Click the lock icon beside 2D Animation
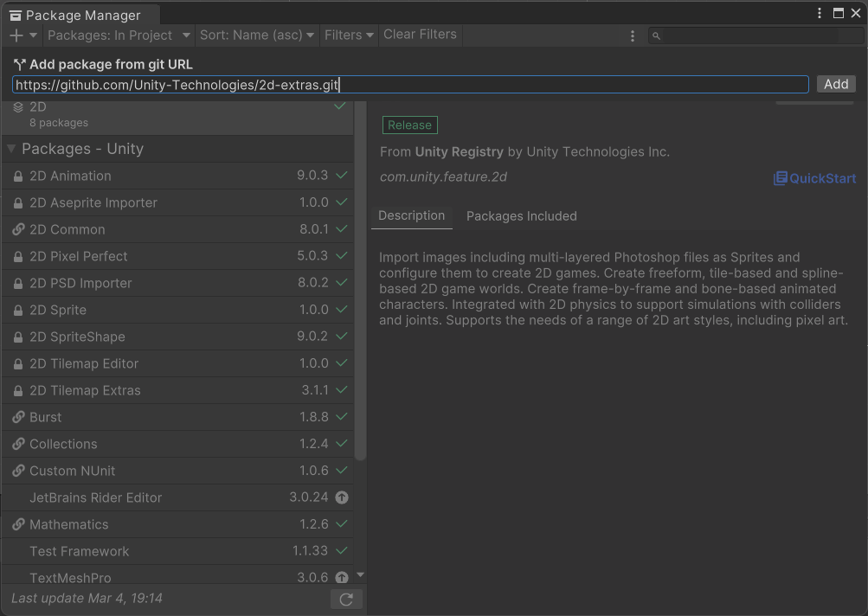The height and width of the screenshot is (616, 868). (18, 176)
